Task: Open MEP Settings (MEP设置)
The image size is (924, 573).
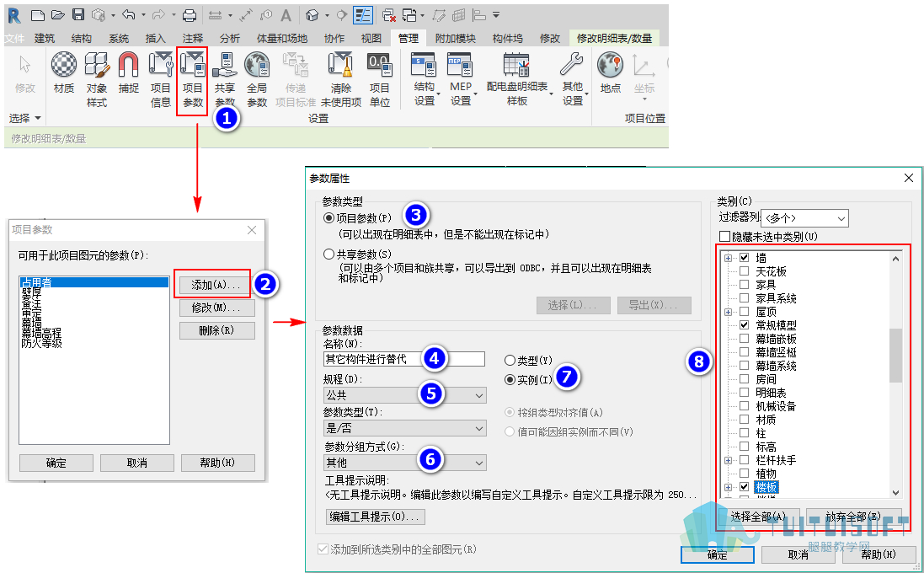Action: tap(461, 79)
